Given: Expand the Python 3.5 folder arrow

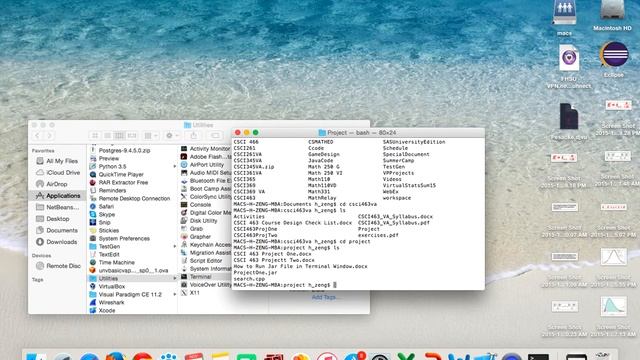Looking at the screenshot, I should click(x=175, y=167).
